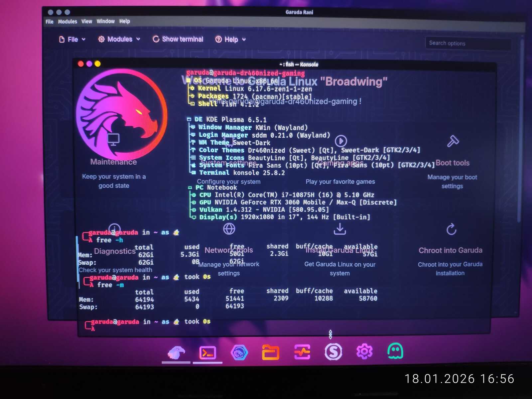Open the File menu in the menu bar
This screenshot has height=399, width=532.
(50, 22)
